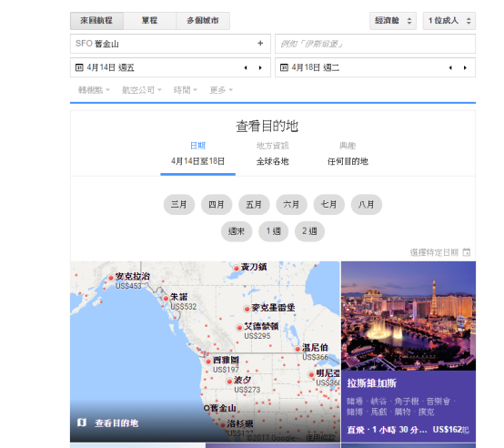Select the 黃刀鎮 map marker
504x448 pixels.
pyautogui.click(x=237, y=268)
